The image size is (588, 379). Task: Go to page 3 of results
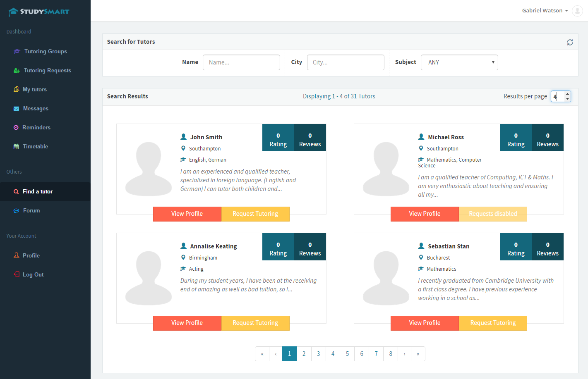(318, 354)
